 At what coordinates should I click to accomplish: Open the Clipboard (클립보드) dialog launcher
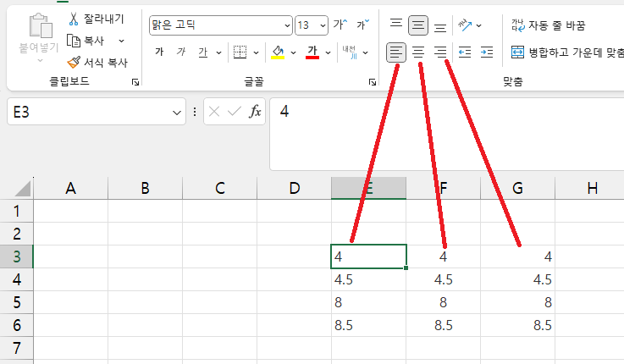135,82
